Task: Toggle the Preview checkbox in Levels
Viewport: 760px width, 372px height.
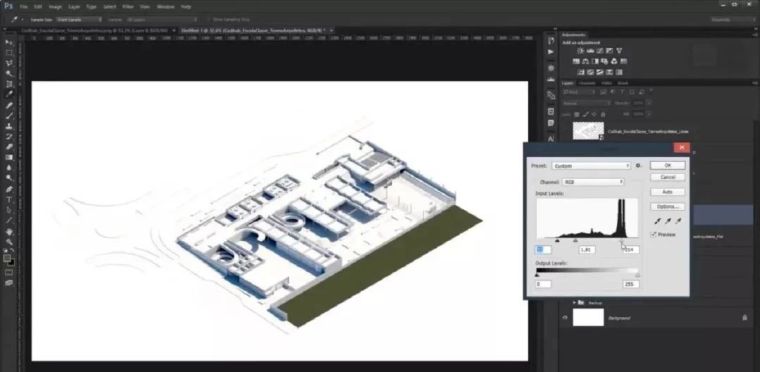Action: tap(653, 235)
